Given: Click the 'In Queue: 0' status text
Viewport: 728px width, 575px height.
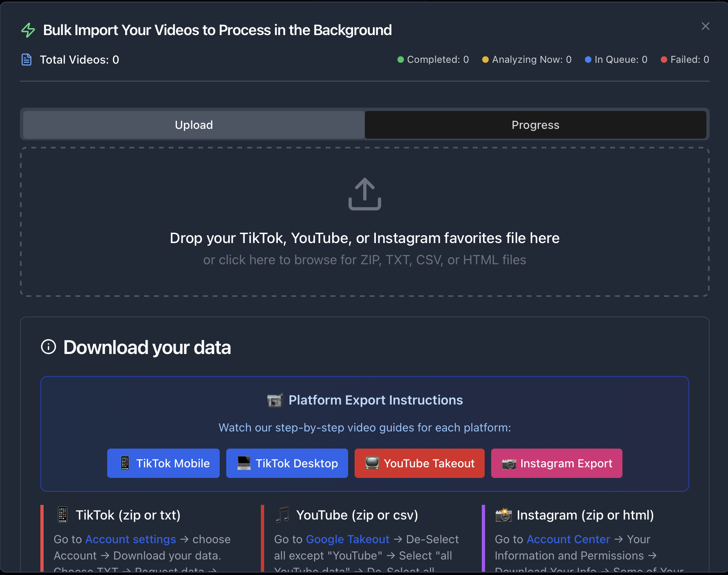Looking at the screenshot, I should pyautogui.click(x=621, y=60).
